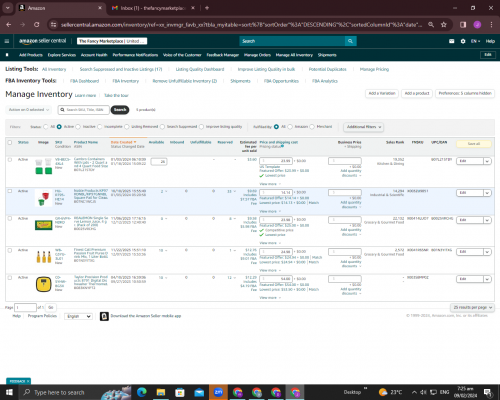Viewport: 500px width, 400px height.
Task: Open the Chrome profile avatar
Action: pyautogui.click(x=477, y=25)
